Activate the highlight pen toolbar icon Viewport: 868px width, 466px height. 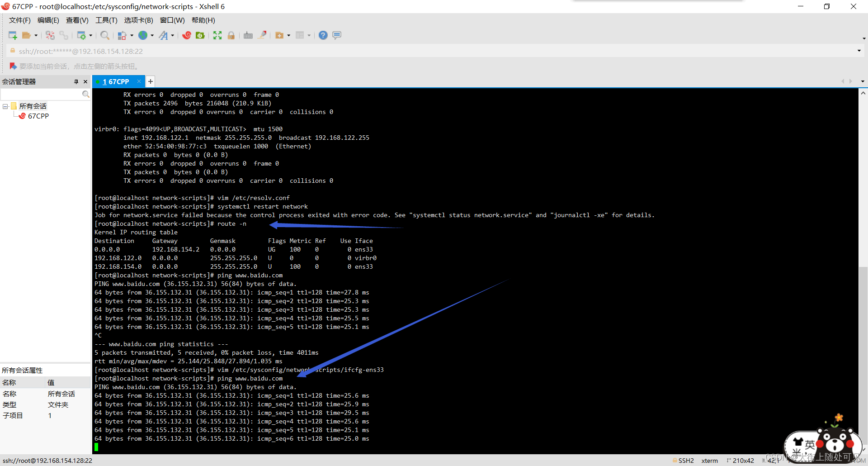[x=262, y=35]
